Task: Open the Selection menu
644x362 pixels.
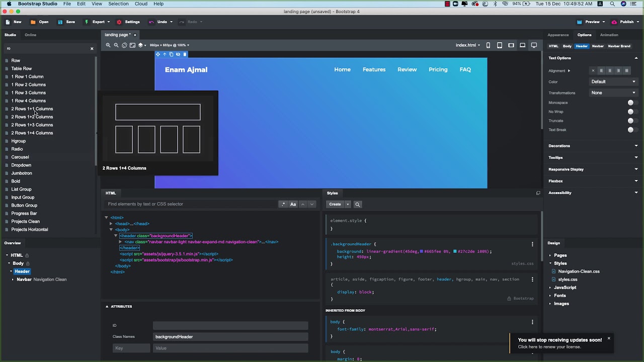Action: (118, 4)
